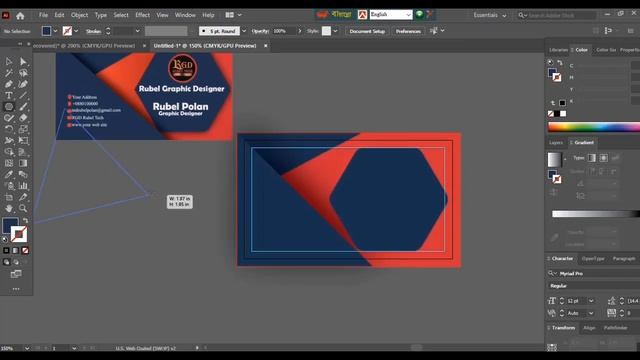The image size is (640, 360).
Task: Select the Polygon shape tool
Action: pyautogui.click(x=9, y=107)
